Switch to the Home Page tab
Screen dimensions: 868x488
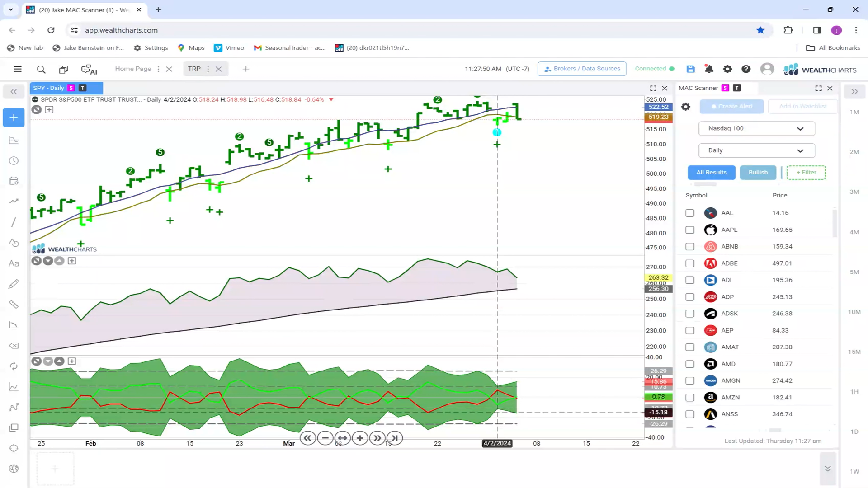click(133, 69)
